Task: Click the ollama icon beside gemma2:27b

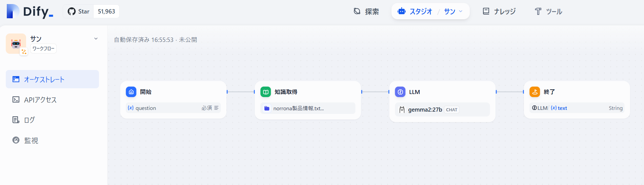Action: point(402,110)
